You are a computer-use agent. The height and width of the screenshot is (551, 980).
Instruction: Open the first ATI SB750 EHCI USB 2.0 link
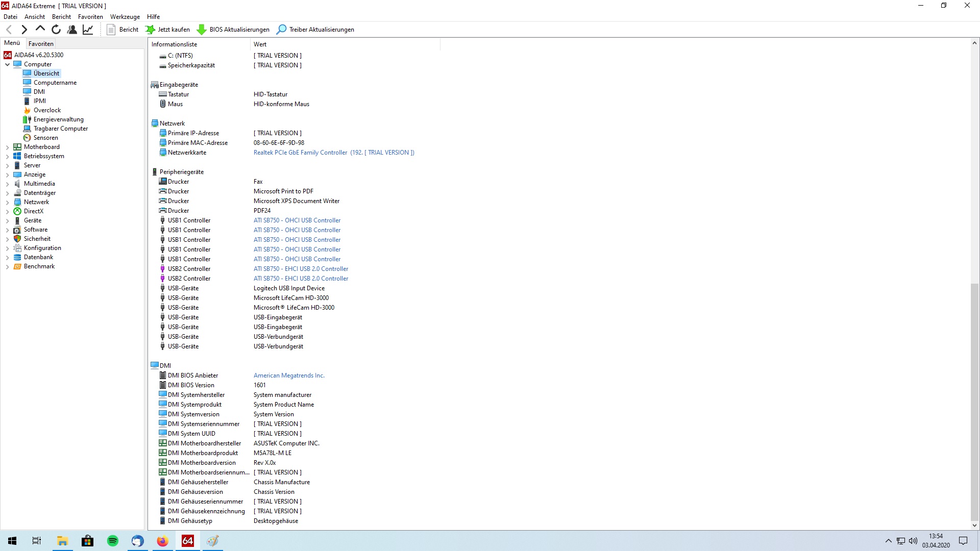pos(301,269)
